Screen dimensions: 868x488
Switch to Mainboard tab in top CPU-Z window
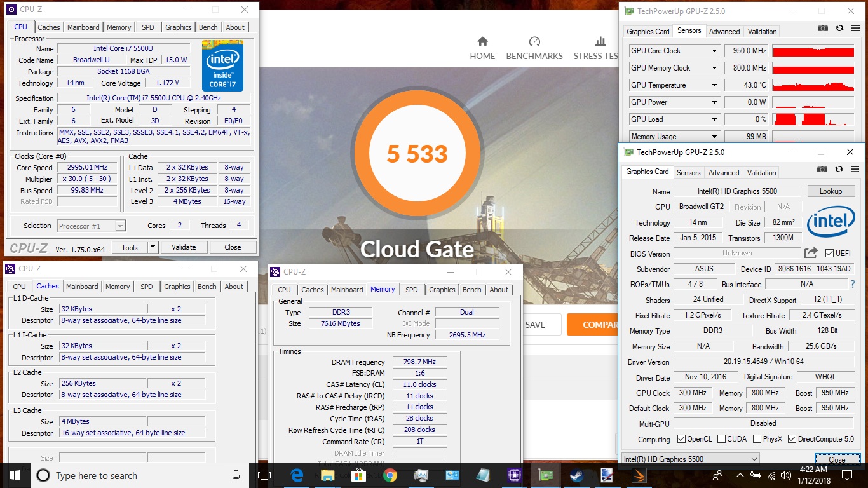[x=83, y=27]
